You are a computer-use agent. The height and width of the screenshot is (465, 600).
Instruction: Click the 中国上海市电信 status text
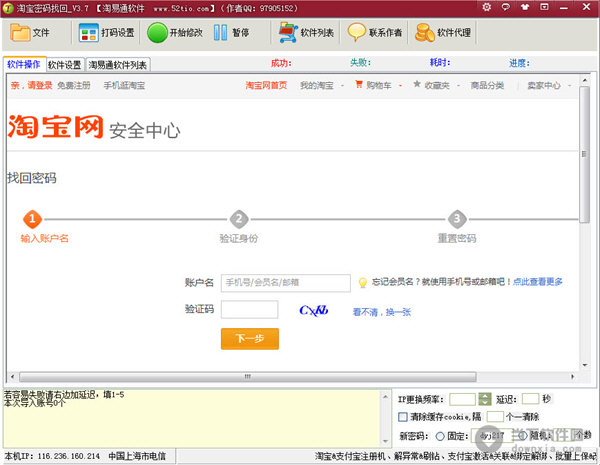click(x=137, y=456)
